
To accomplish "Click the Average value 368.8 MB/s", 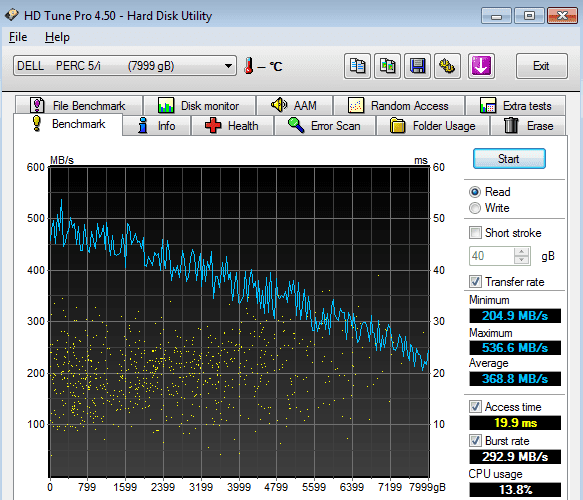I will coord(515,378).
